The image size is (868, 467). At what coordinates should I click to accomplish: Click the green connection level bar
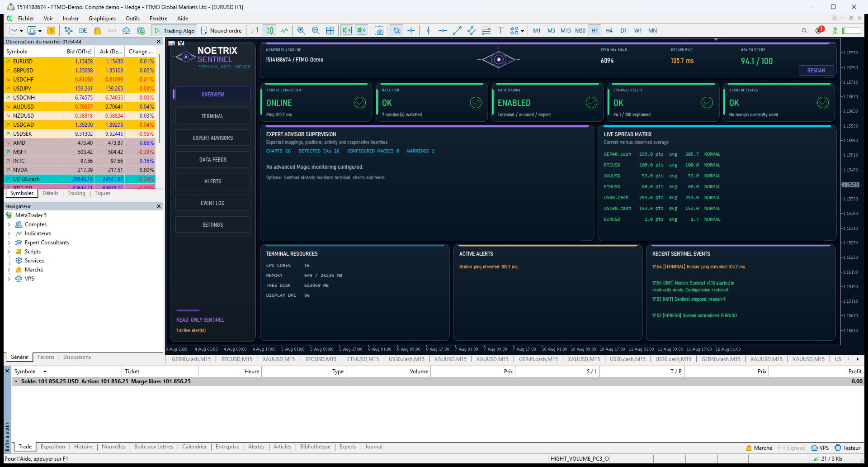[851, 31]
